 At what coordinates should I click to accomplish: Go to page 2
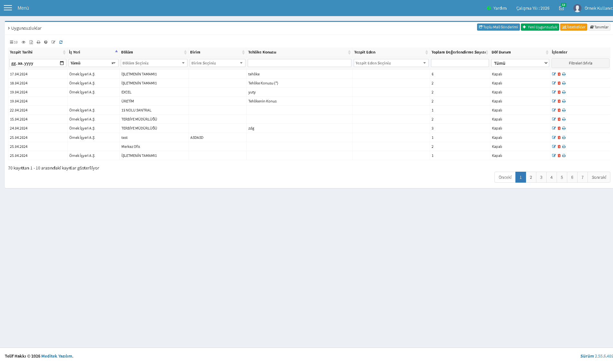[531, 177]
